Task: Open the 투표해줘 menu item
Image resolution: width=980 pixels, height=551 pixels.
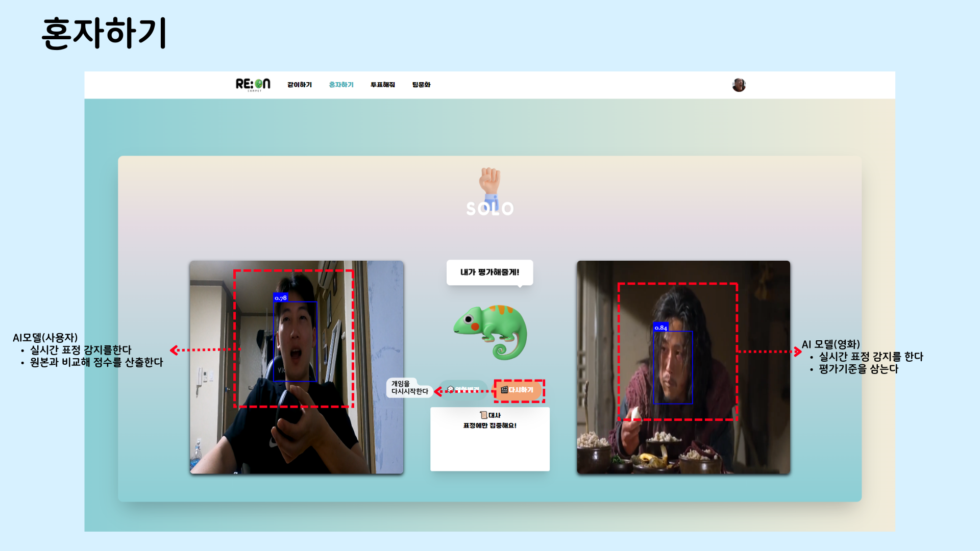Action: 382,85
